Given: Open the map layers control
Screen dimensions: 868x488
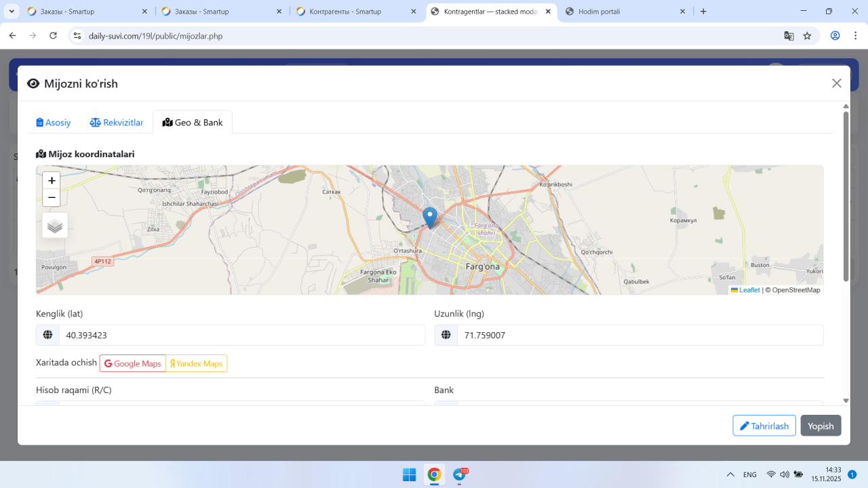Looking at the screenshot, I should click(55, 226).
